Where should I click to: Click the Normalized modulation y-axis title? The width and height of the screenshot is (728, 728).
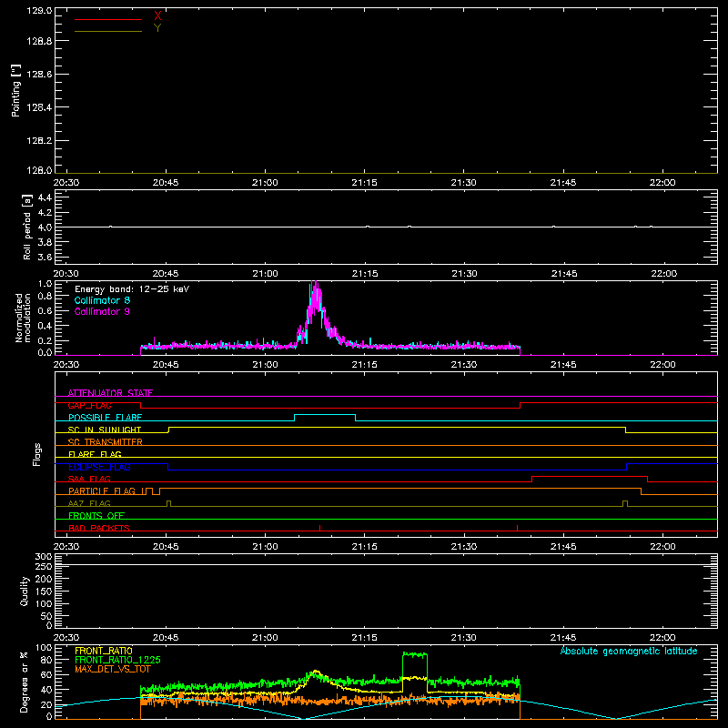point(23,318)
